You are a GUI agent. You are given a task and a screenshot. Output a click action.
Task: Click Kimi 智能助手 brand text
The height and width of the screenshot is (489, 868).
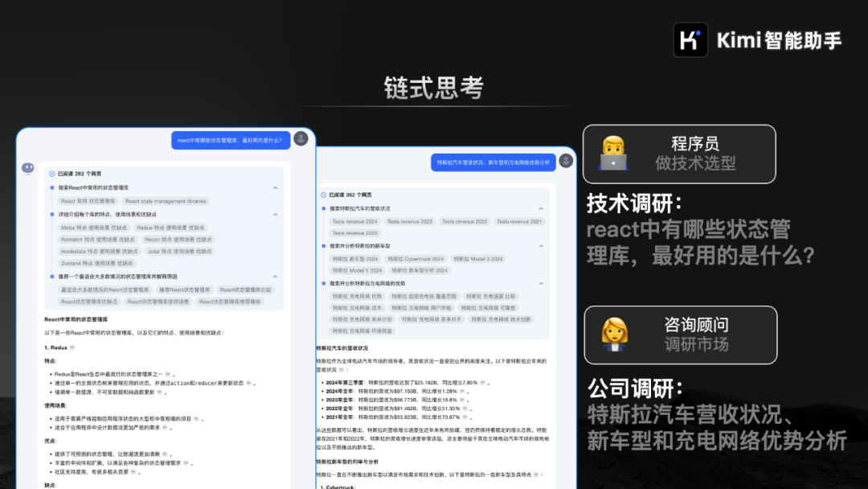pos(780,40)
